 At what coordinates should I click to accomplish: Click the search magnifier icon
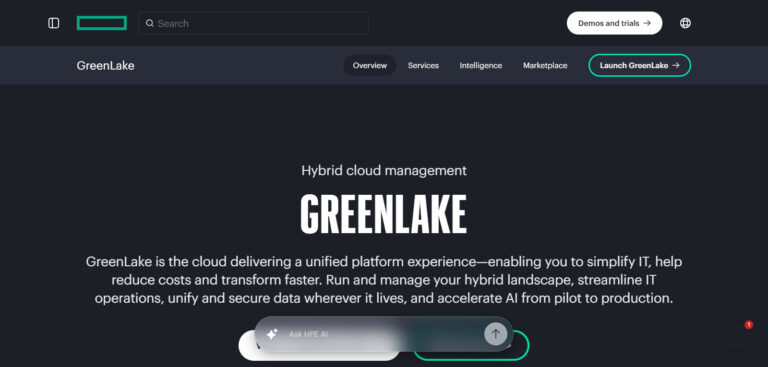click(150, 23)
